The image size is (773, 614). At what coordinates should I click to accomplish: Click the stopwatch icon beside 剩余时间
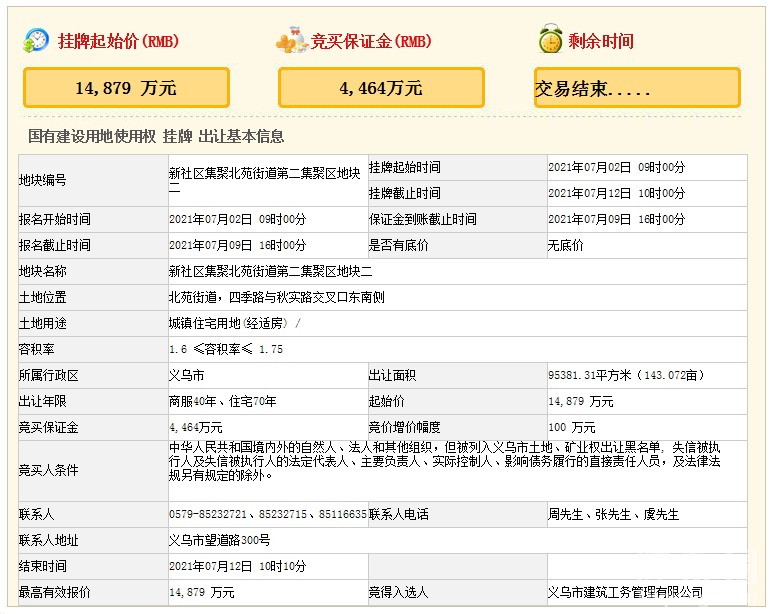pyautogui.click(x=550, y=40)
